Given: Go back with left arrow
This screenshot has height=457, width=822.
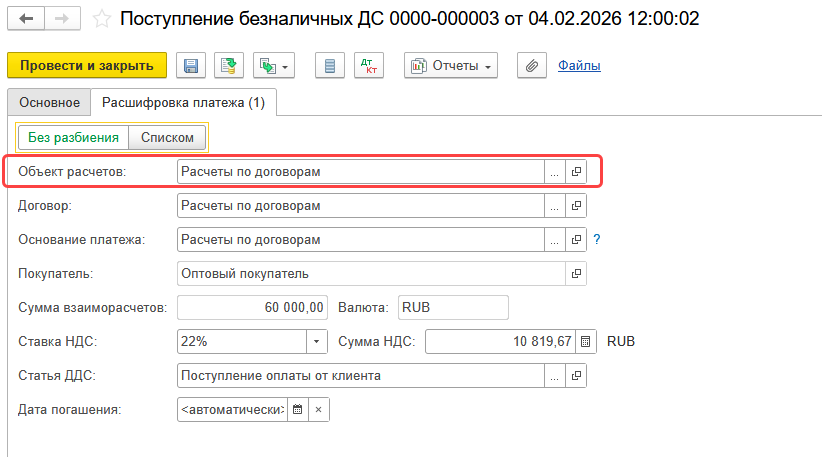Looking at the screenshot, I should 26,19.
